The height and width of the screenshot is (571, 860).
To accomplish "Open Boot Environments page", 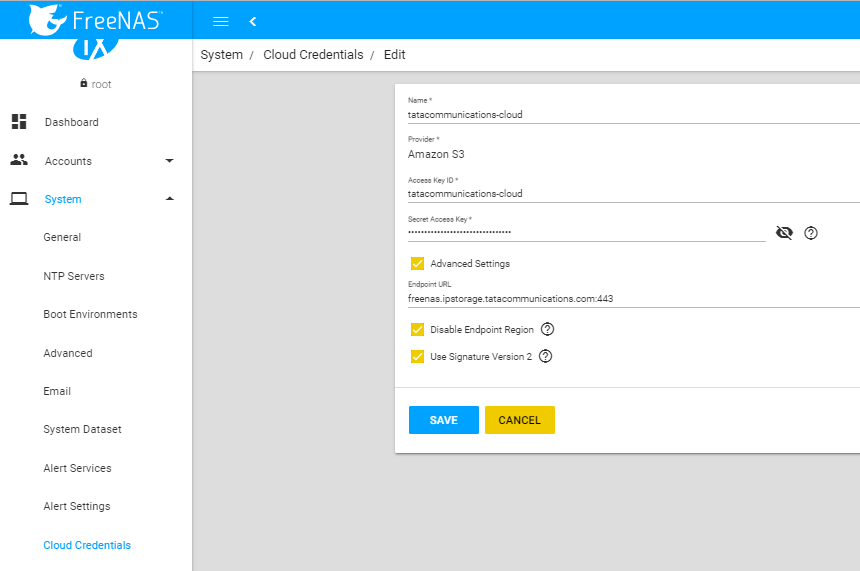I will [90, 314].
